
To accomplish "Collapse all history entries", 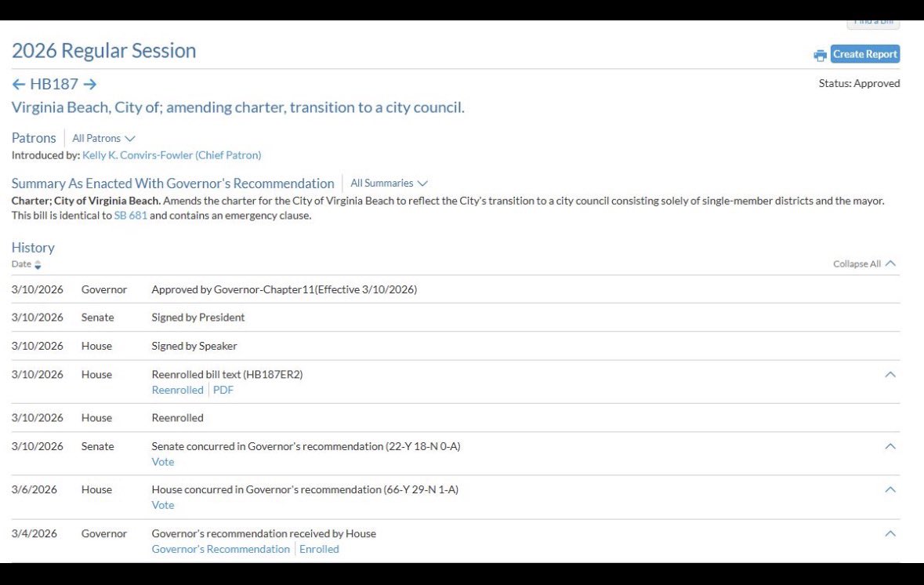I will 864,263.
